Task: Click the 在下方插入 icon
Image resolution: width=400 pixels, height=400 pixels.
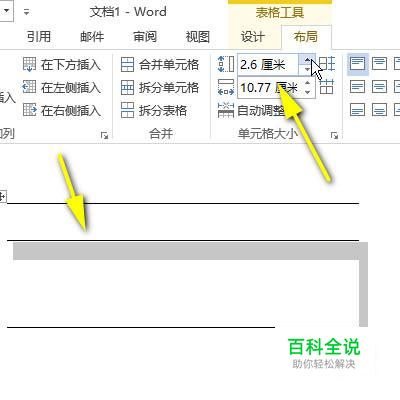Action: coord(29,64)
